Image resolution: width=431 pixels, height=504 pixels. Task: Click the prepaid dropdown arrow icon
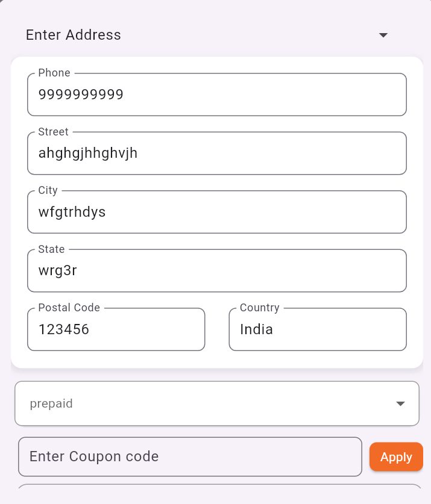[400, 403]
